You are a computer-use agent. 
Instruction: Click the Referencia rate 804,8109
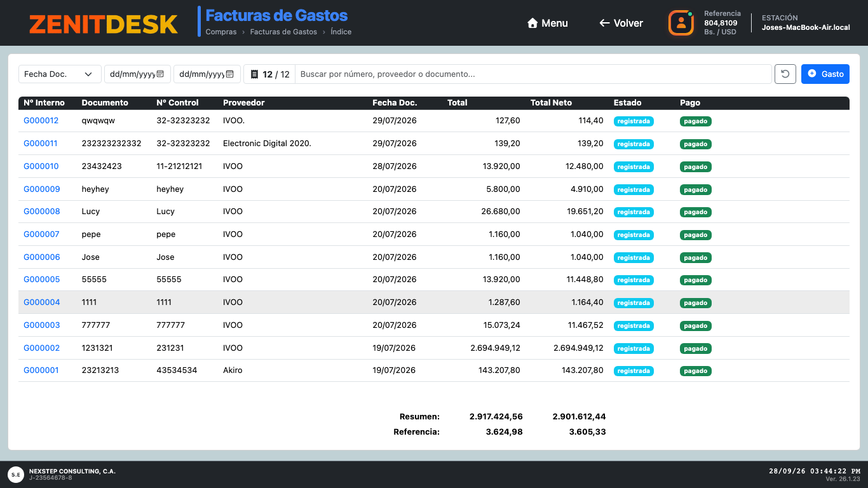pos(721,23)
